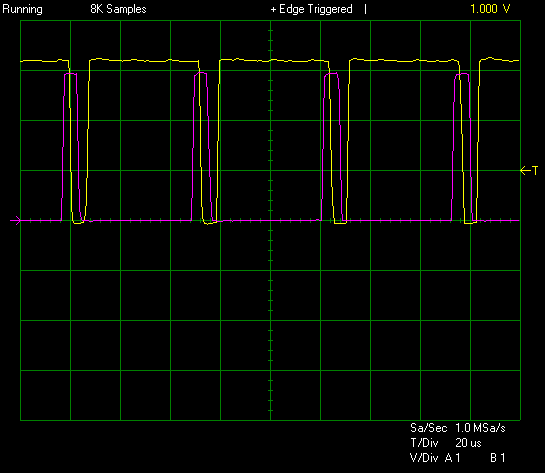
Task: Click the trigger position tick in header
Action: (x=365, y=9)
